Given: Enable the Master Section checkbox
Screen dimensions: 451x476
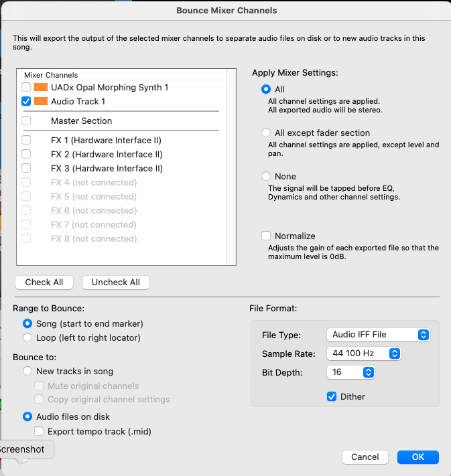Looking at the screenshot, I should point(26,121).
